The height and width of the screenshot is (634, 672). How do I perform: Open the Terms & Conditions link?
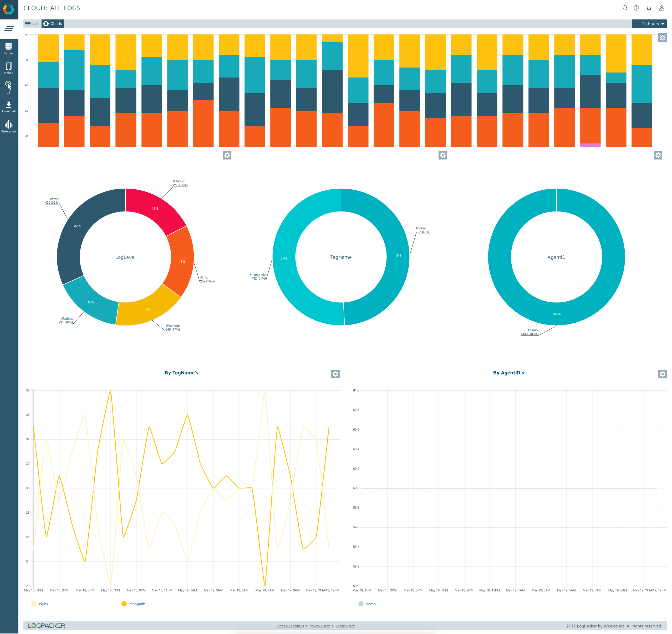pos(290,626)
